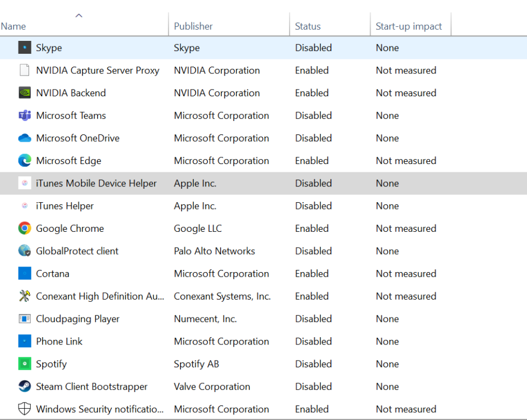Screen dimensions: 527x420
Task: Click the Valve Corporation publisher cell
Action: pyautogui.click(x=212, y=386)
